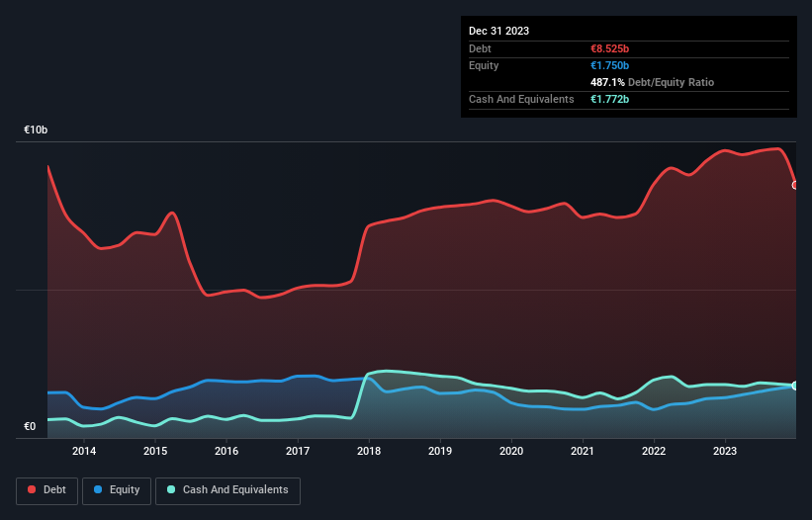The height and width of the screenshot is (520, 812).
Task: Click the €1.750b Equity value in the tooltip
Action: pos(609,65)
